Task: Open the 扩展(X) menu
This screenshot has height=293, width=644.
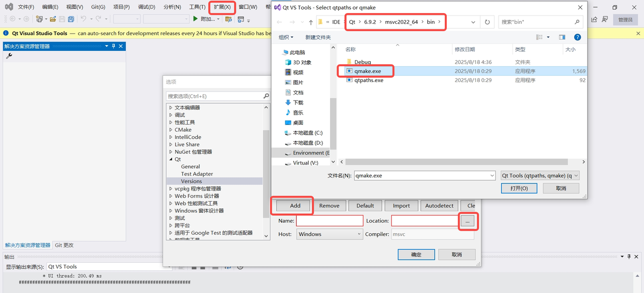Action: (x=222, y=7)
